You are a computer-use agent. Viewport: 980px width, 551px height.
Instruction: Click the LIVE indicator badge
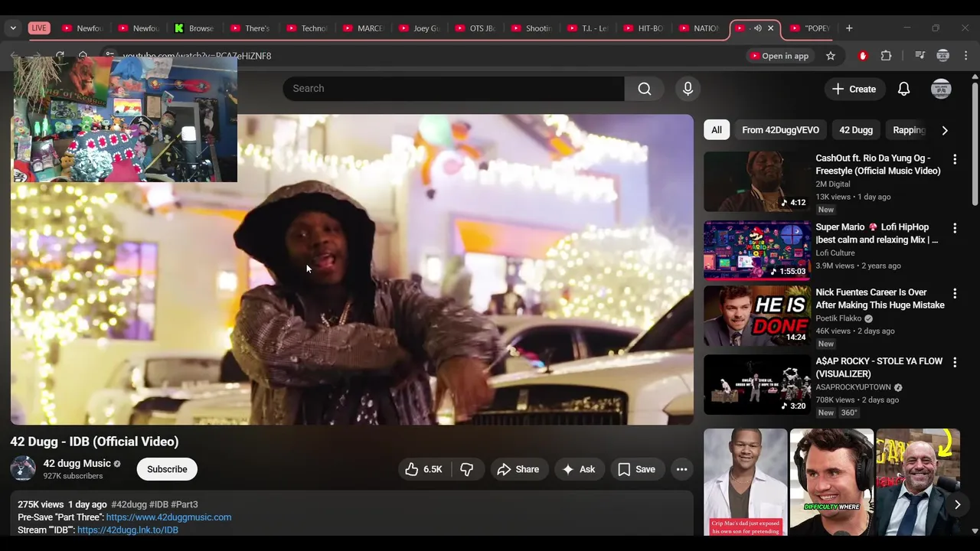click(x=39, y=28)
